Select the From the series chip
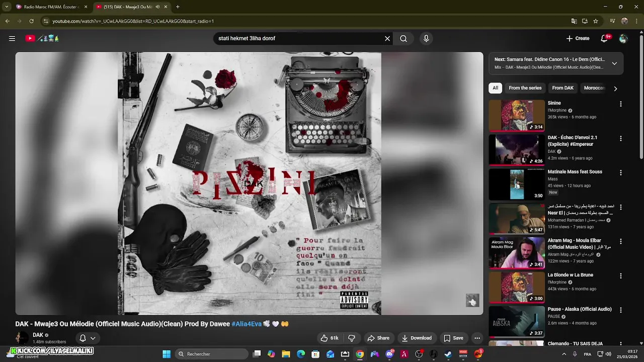644x362 pixels. pyautogui.click(x=525, y=88)
